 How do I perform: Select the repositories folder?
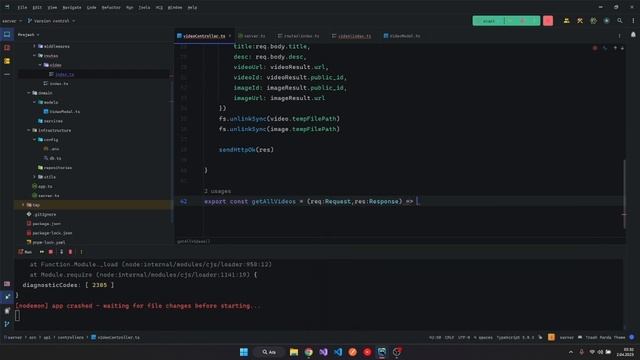[x=55, y=168]
